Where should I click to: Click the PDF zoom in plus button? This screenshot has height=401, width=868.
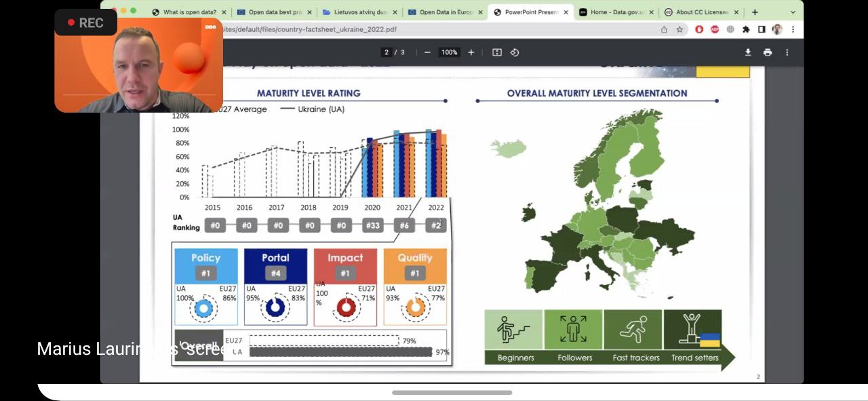point(471,52)
